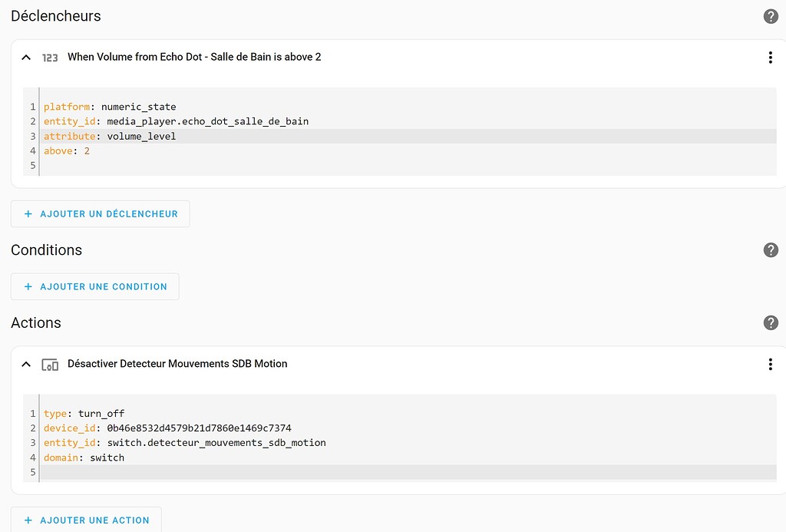
Task: Click the device icon beside Désactiver Detecteur
Action: click(x=50, y=365)
